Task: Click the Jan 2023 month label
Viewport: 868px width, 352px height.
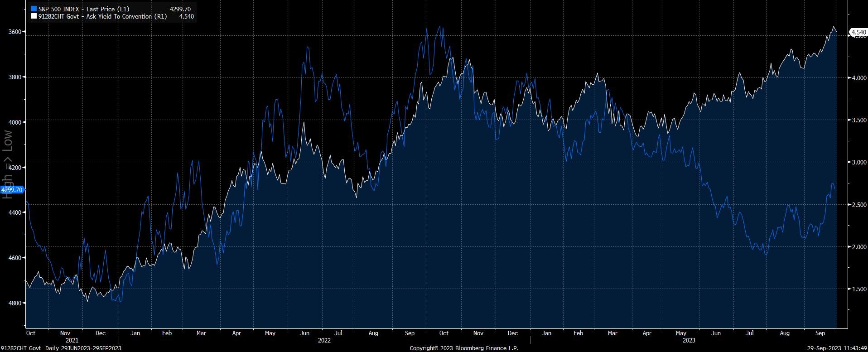Action: coord(546,333)
